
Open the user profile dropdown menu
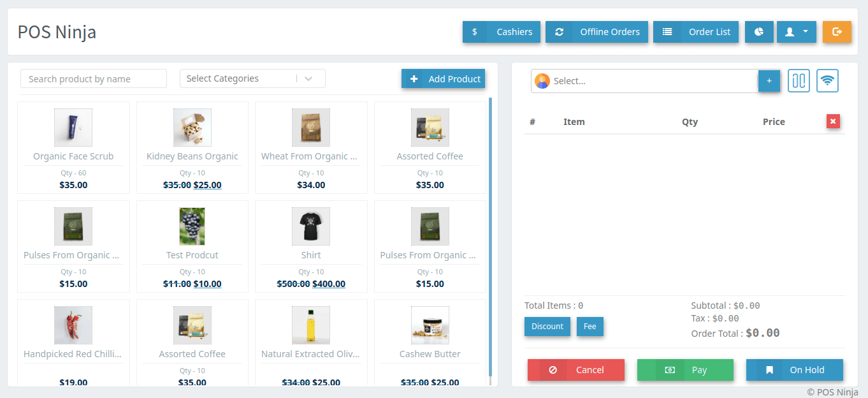tap(796, 32)
